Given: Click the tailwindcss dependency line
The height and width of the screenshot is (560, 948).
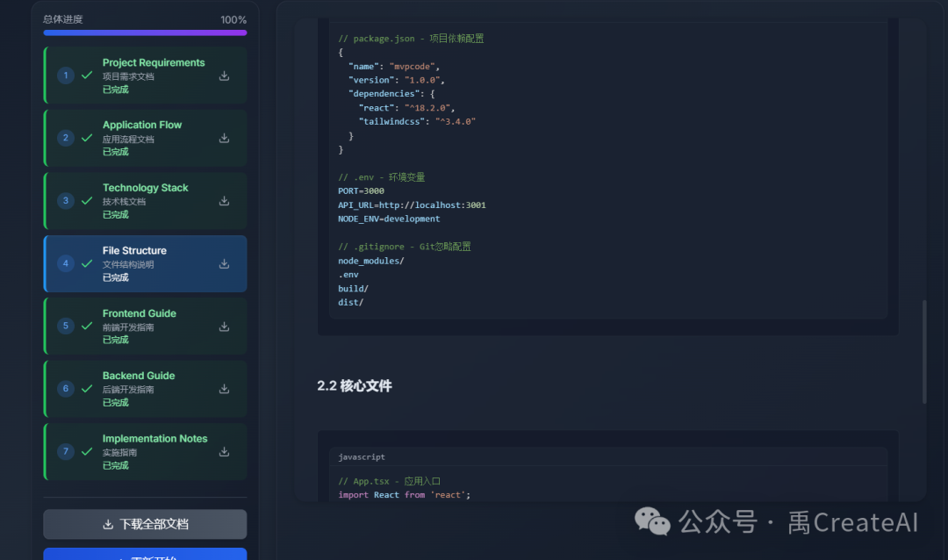Looking at the screenshot, I should pos(417,121).
